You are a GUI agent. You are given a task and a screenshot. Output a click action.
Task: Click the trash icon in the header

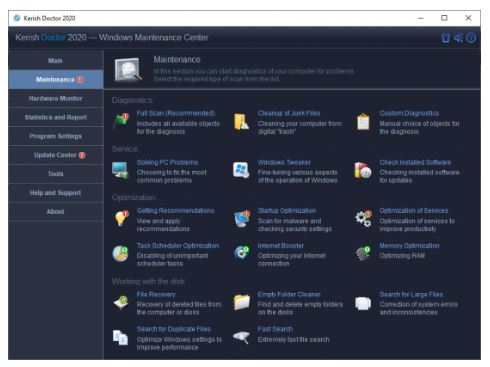pos(446,38)
